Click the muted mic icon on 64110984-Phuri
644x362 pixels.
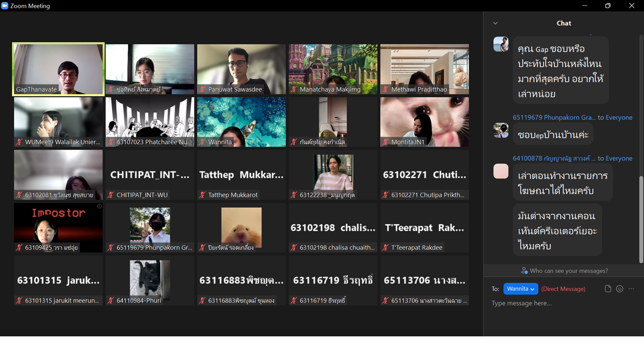point(111,301)
